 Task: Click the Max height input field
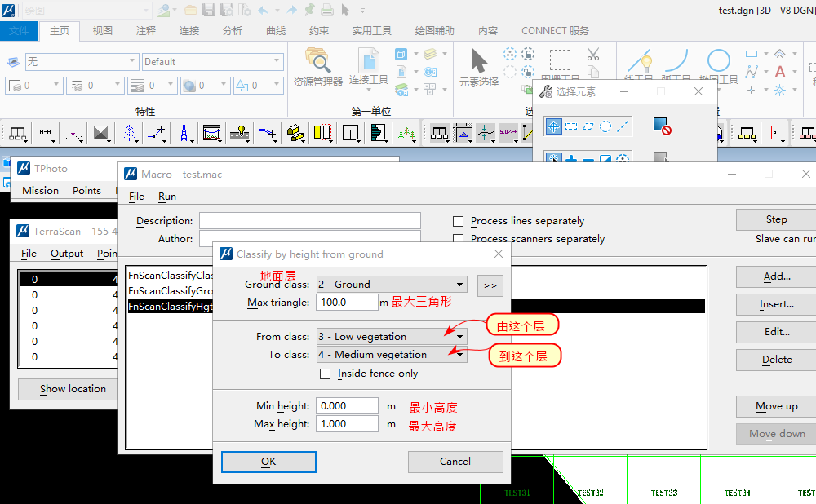pyautogui.click(x=347, y=424)
